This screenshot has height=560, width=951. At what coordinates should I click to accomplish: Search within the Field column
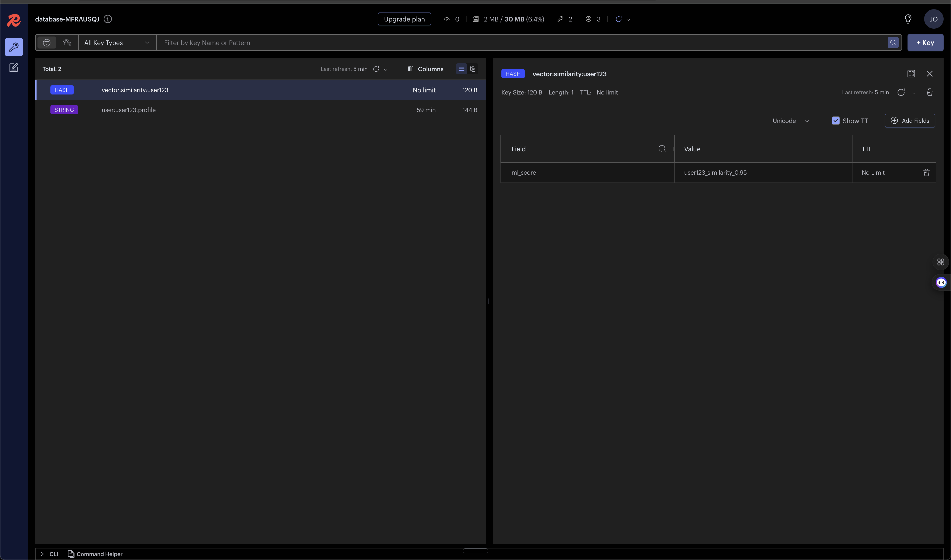click(x=662, y=149)
